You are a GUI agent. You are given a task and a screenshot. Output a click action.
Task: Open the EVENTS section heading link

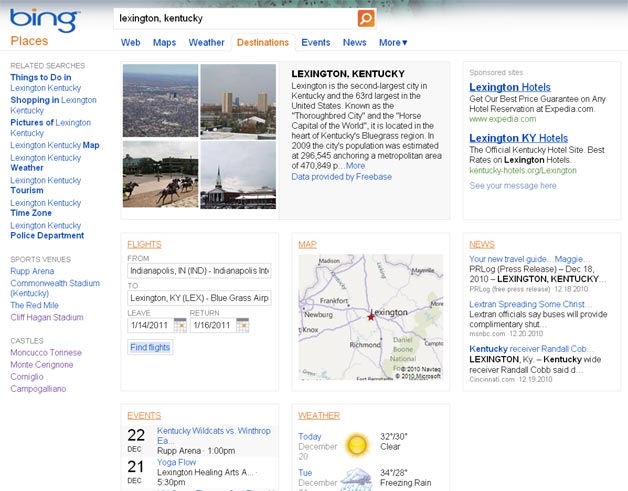tap(144, 415)
